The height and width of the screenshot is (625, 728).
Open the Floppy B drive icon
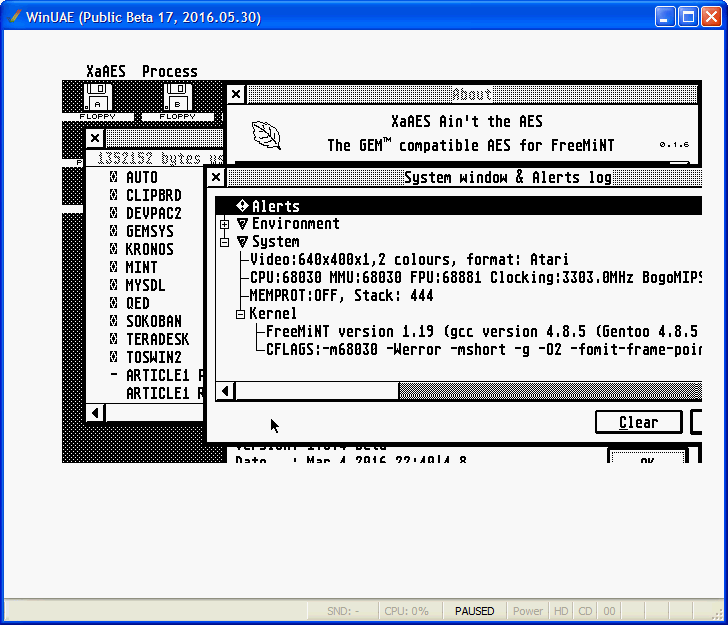(178, 98)
